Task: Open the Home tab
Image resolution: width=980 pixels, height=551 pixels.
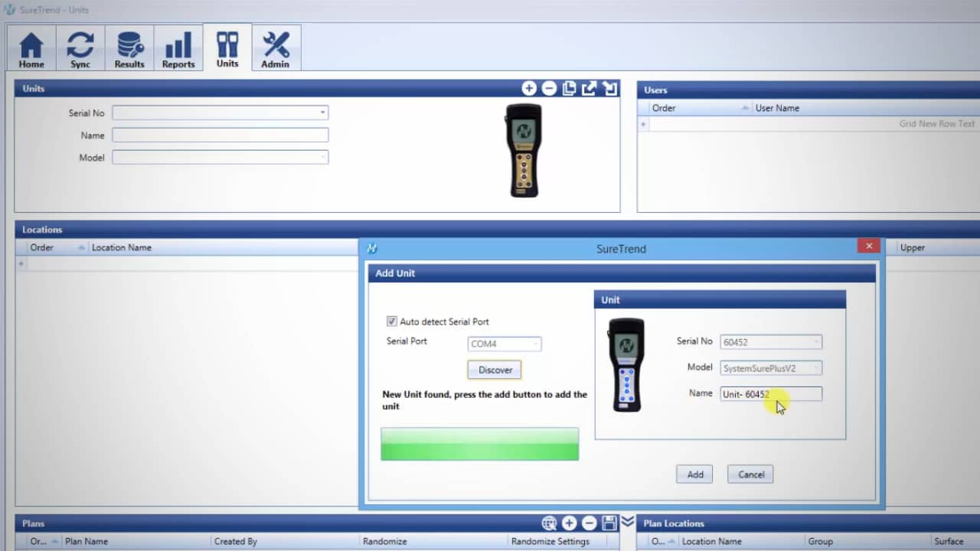Action: (x=31, y=48)
